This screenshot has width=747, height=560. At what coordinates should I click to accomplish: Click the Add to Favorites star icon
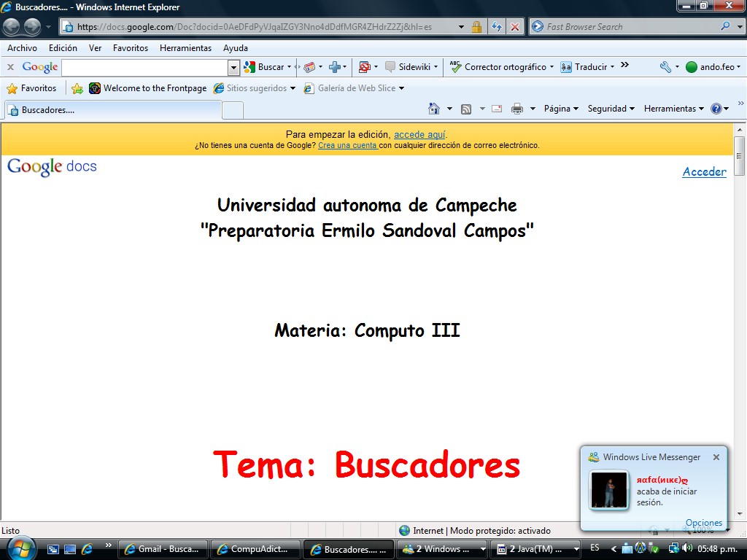coord(77,88)
